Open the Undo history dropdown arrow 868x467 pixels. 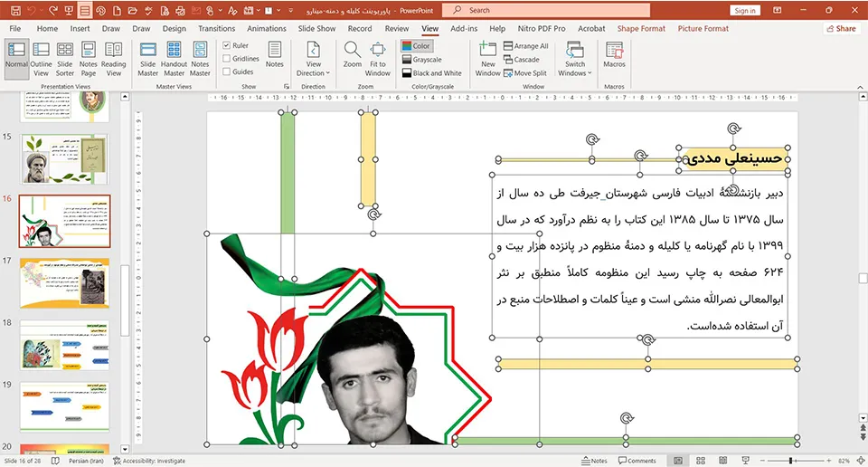41,11
